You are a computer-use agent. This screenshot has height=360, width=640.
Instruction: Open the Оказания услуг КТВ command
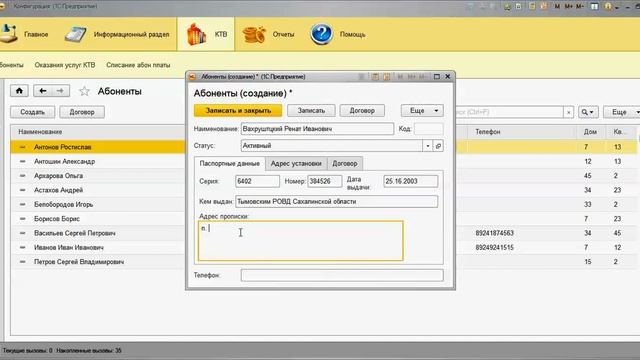tap(65, 65)
